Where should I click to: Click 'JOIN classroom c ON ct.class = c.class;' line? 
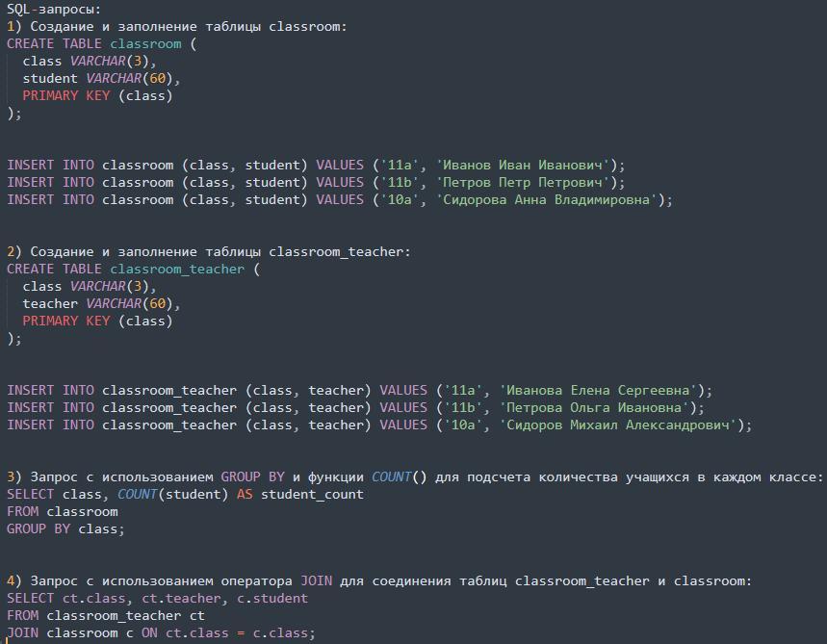point(161,632)
